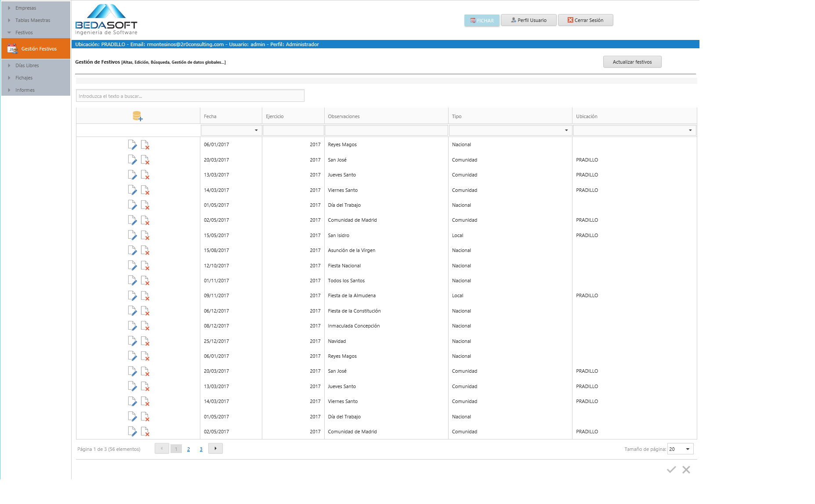Edit the Fiesta de la Almudena row
Image resolution: width=815 pixels, height=504 pixels.
pyautogui.click(x=132, y=296)
